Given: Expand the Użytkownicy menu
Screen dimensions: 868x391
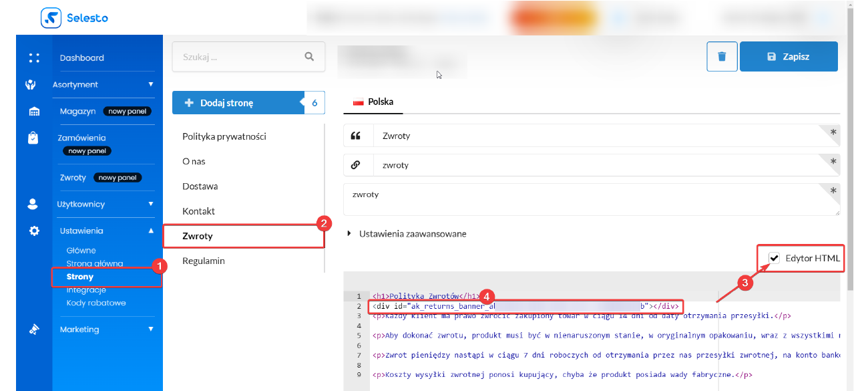Looking at the screenshot, I should pyautogui.click(x=151, y=204).
